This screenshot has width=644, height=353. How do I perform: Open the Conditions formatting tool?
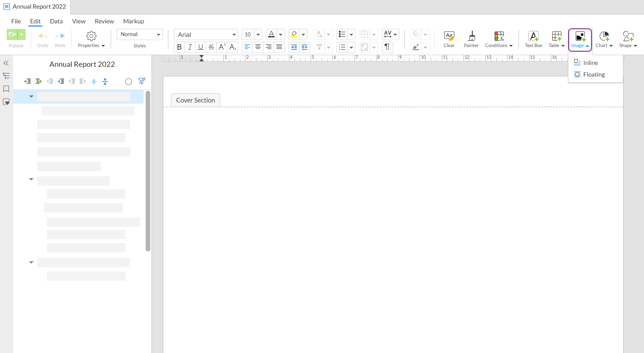(x=499, y=39)
